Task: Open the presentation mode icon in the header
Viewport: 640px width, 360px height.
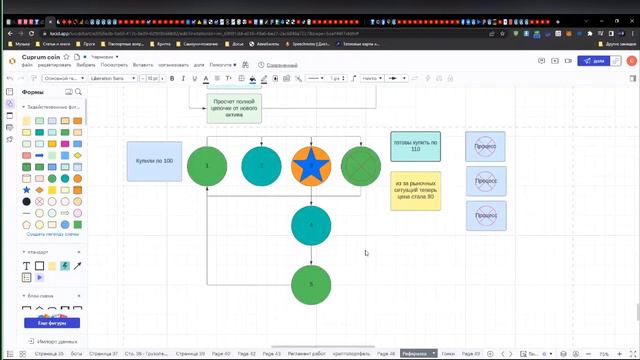Action: 555,61
